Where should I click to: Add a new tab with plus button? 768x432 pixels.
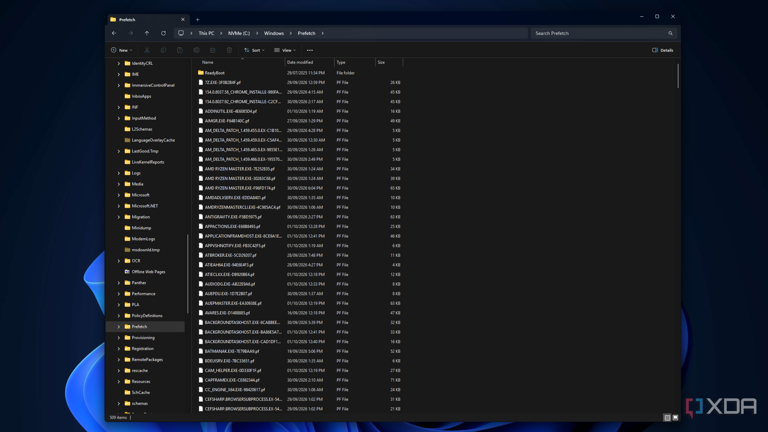(197, 20)
